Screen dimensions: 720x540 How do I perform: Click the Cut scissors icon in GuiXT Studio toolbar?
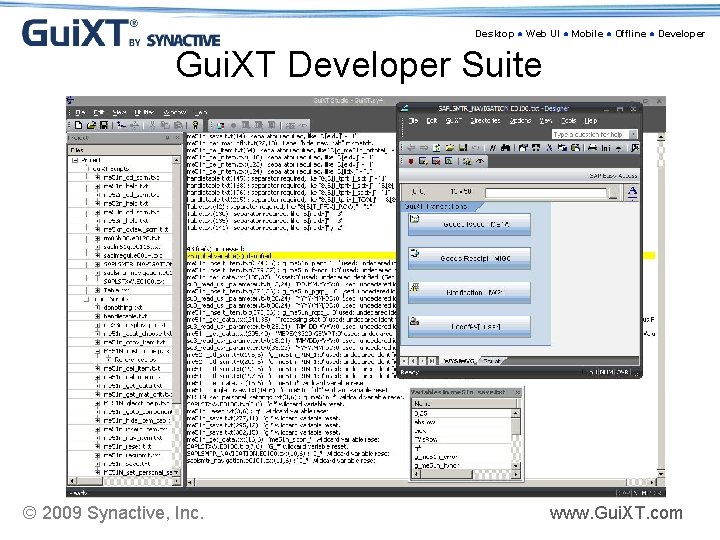coord(152,125)
